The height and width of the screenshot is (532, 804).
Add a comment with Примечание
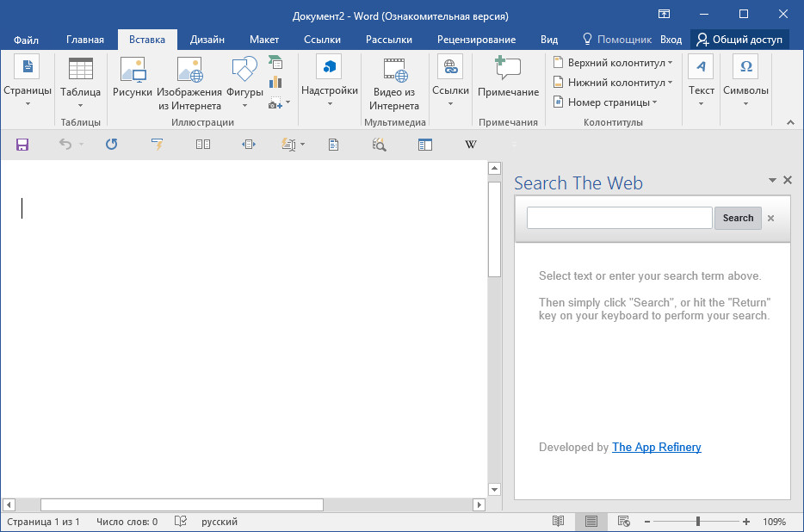point(508,79)
